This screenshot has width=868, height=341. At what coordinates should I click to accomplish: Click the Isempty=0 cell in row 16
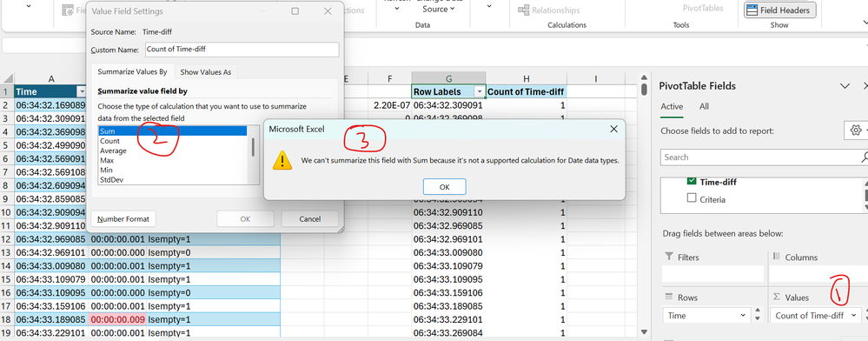click(x=213, y=293)
